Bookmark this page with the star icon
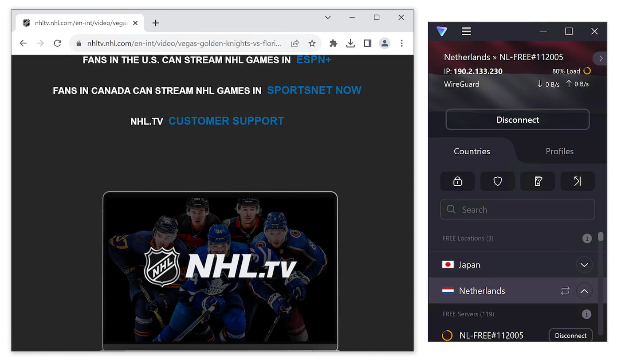This screenshot has width=621, height=364. (x=312, y=43)
